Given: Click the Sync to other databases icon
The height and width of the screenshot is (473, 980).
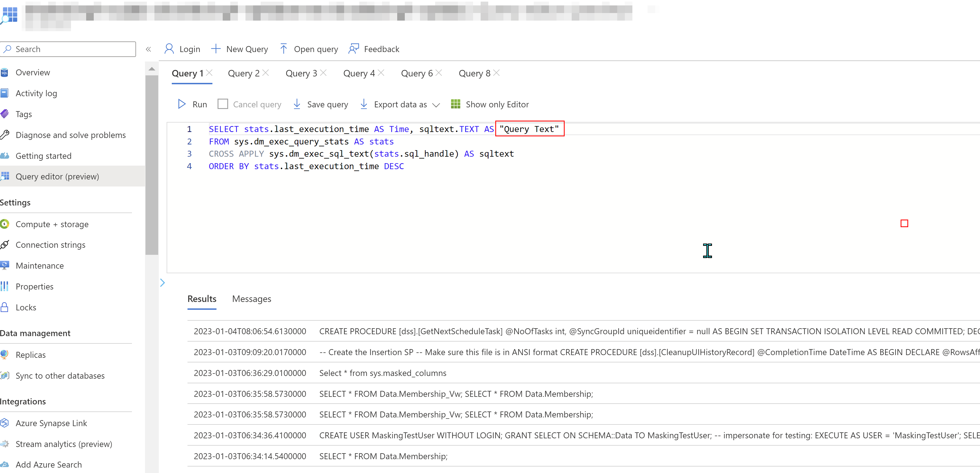Looking at the screenshot, I should (x=4, y=375).
